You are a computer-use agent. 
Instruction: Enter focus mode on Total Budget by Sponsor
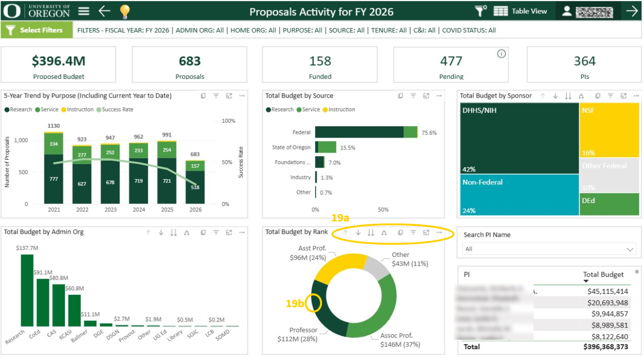[623, 96]
